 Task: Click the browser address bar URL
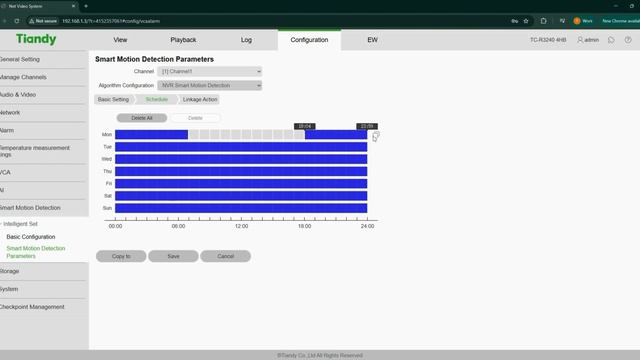[x=111, y=21]
